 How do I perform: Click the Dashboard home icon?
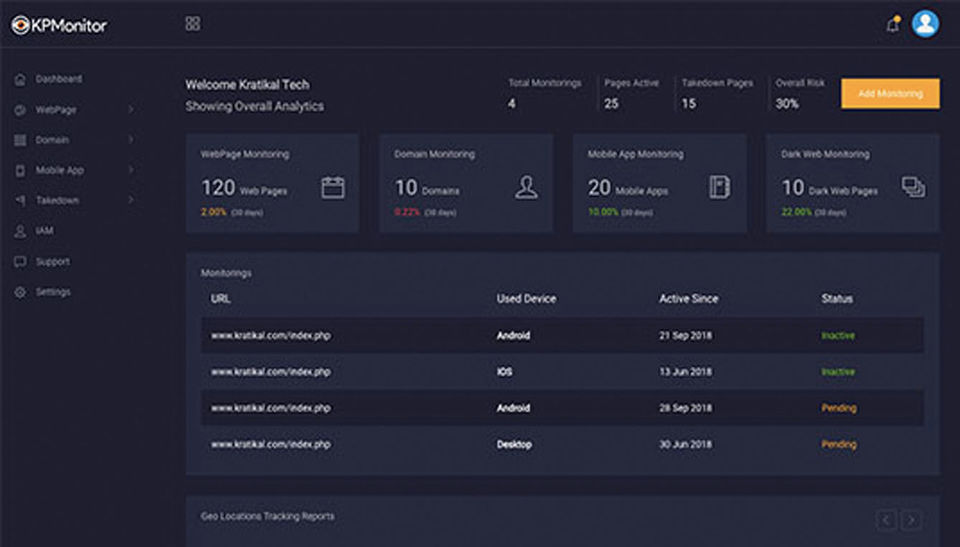20,79
